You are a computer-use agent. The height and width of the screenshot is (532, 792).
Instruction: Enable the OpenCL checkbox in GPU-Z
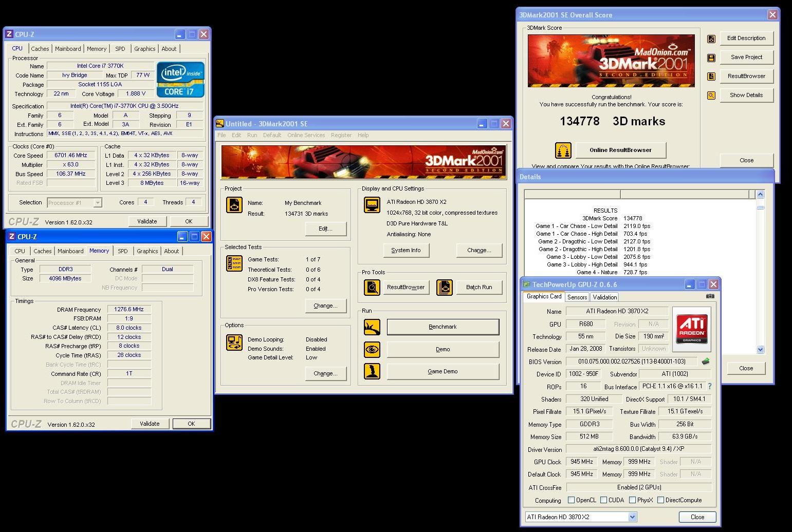coord(571,500)
